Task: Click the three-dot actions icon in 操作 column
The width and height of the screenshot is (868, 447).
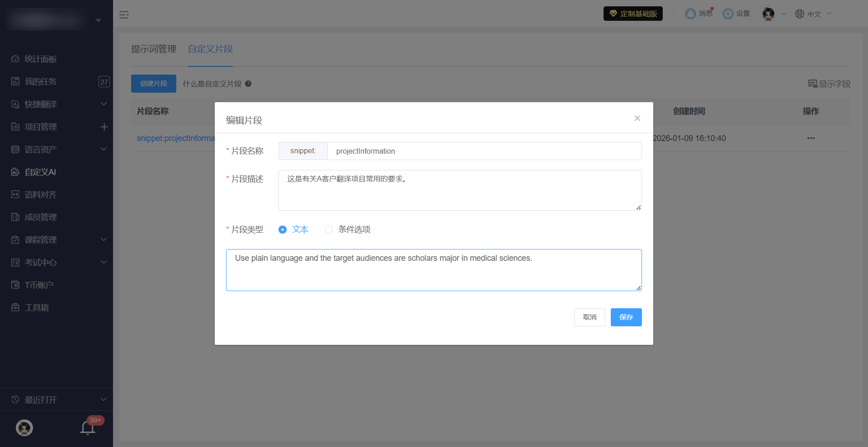Action: tap(811, 138)
